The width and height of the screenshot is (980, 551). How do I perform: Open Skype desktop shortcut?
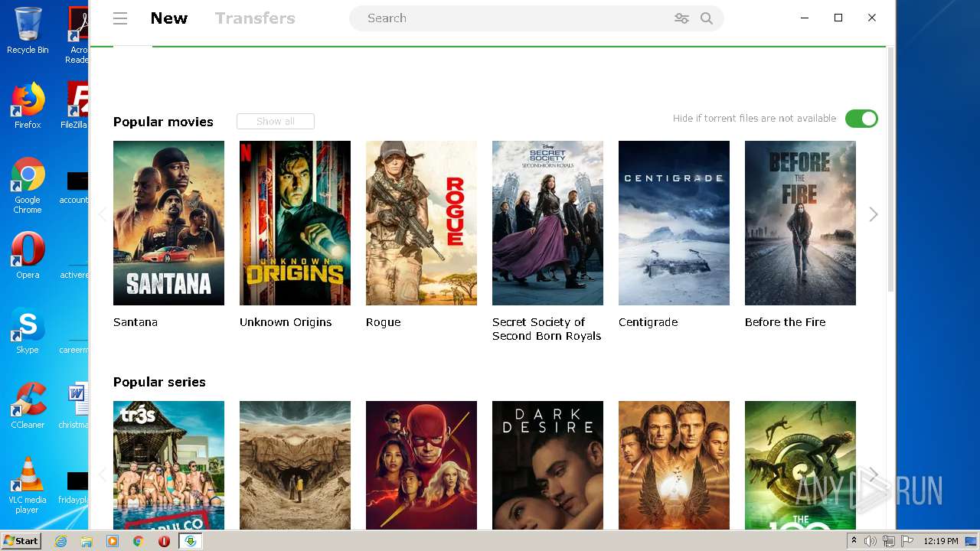click(28, 331)
